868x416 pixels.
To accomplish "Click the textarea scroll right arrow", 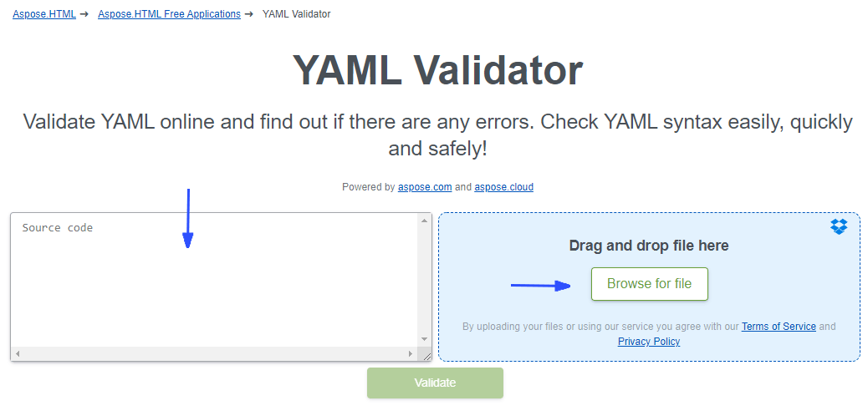I will tap(410, 354).
